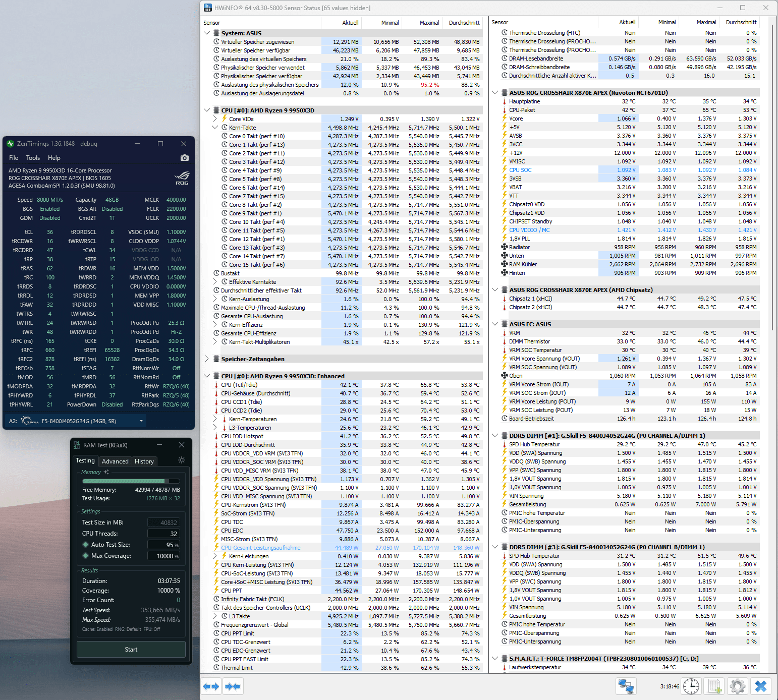The image size is (778, 700).
Task: Click the Durchschnitt column header in right panel
Action: [741, 22]
